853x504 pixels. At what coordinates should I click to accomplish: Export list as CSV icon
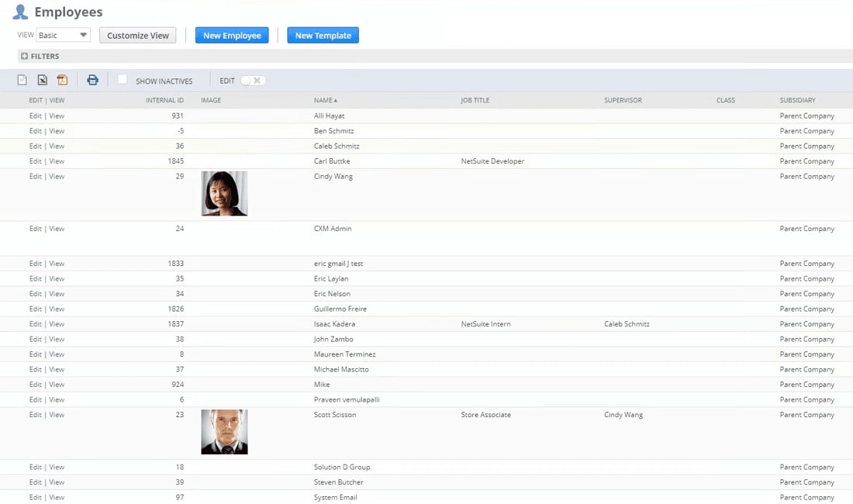point(22,81)
